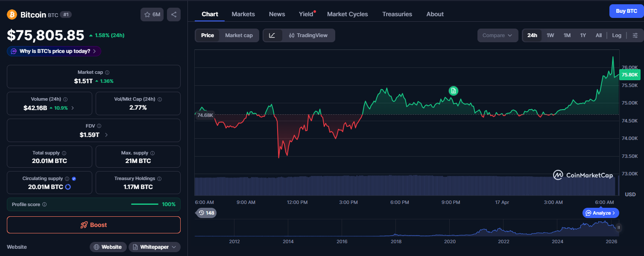
Task: Open the About tab
Action: coord(435,14)
